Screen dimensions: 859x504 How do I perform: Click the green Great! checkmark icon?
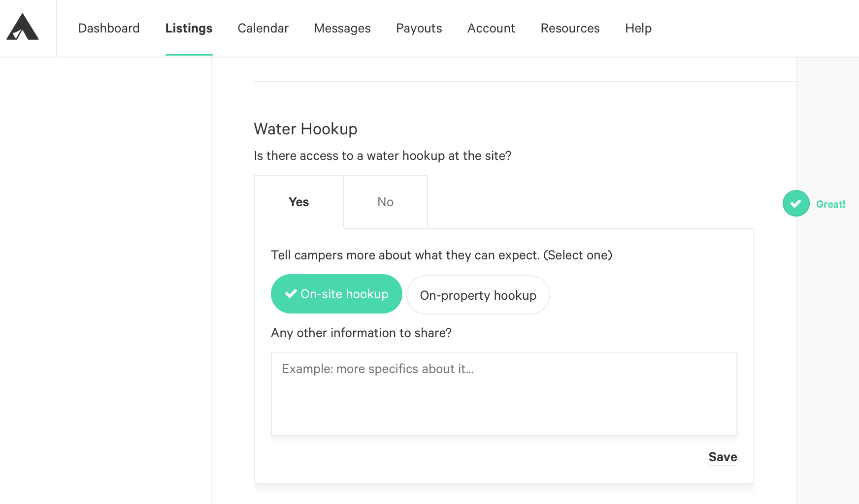pyautogui.click(x=796, y=203)
